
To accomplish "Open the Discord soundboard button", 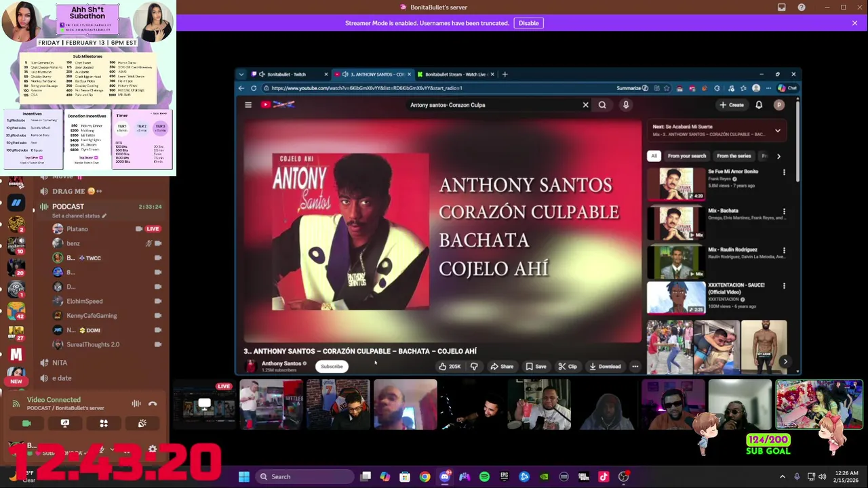I will (x=142, y=423).
